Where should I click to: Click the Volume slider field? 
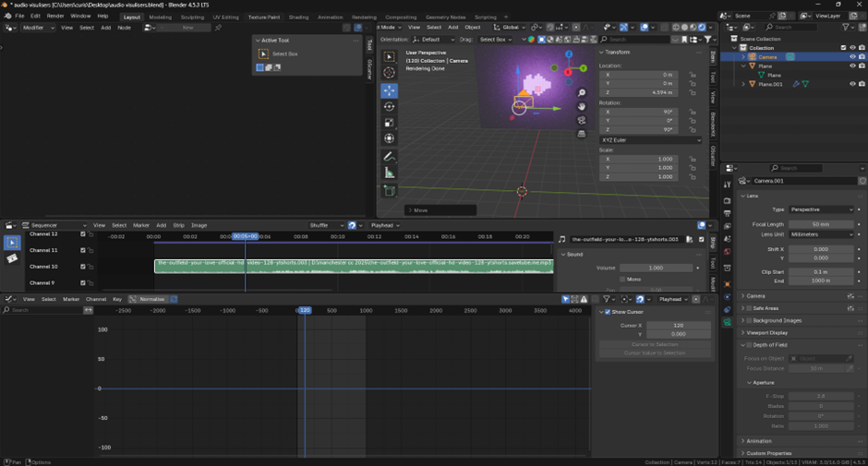pos(655,268)
